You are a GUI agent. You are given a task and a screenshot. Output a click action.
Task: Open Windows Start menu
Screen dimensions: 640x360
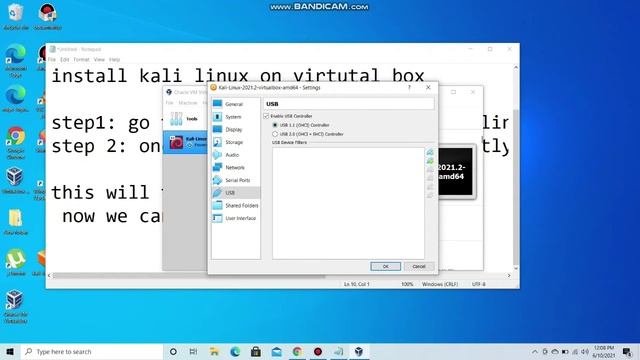pyautogui.click(x=10, y=351)
